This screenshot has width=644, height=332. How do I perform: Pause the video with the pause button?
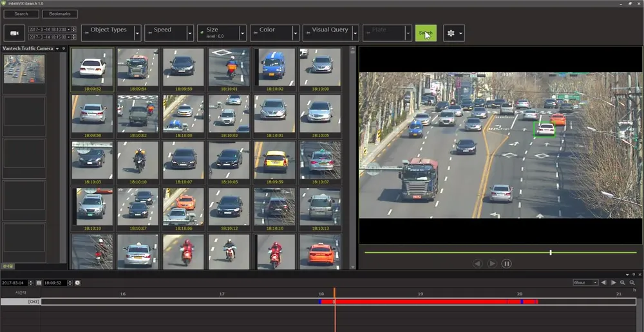[506, 264]
